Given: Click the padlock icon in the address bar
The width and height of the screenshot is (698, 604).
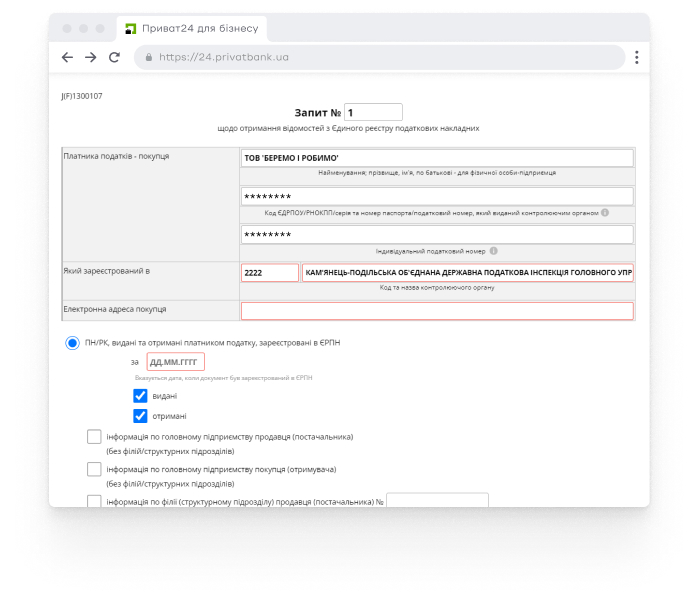Looking at the screenshot, I should (x=149, y=58).
